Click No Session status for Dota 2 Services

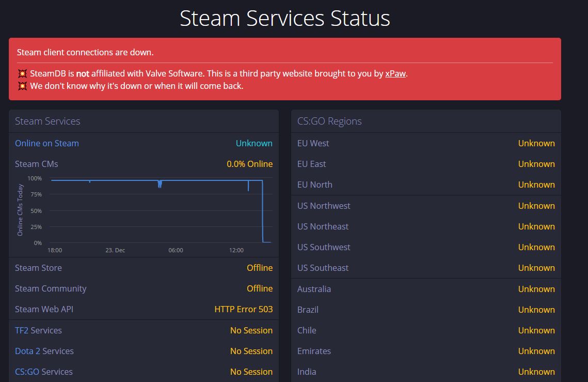point(251,351)
